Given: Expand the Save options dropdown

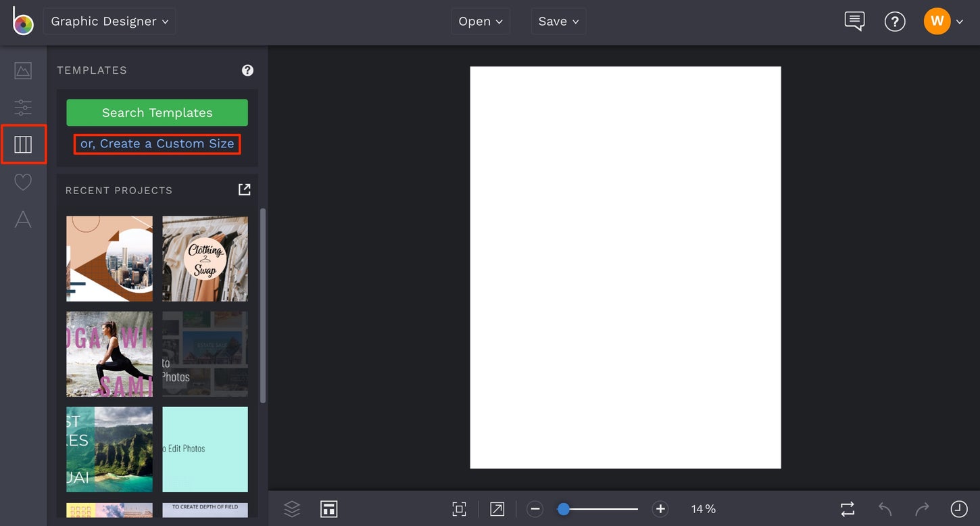Looking at the screenshot, I should 558,21.
